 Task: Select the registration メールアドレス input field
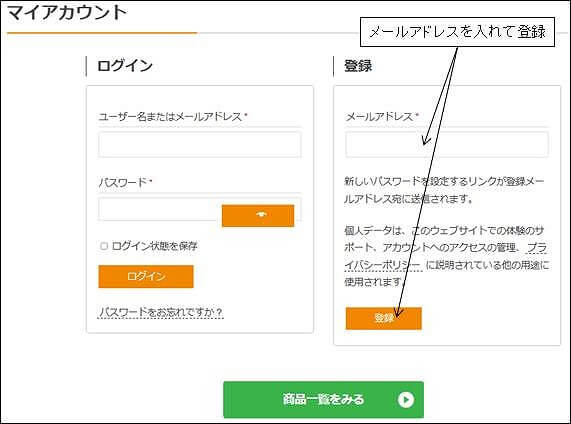447,145
